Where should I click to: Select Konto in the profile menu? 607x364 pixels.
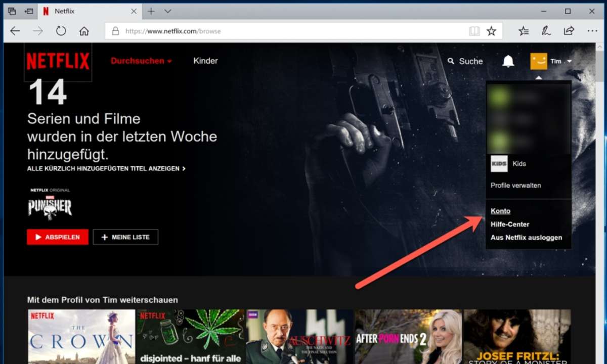pyautogui.click(x=500, y=211)
